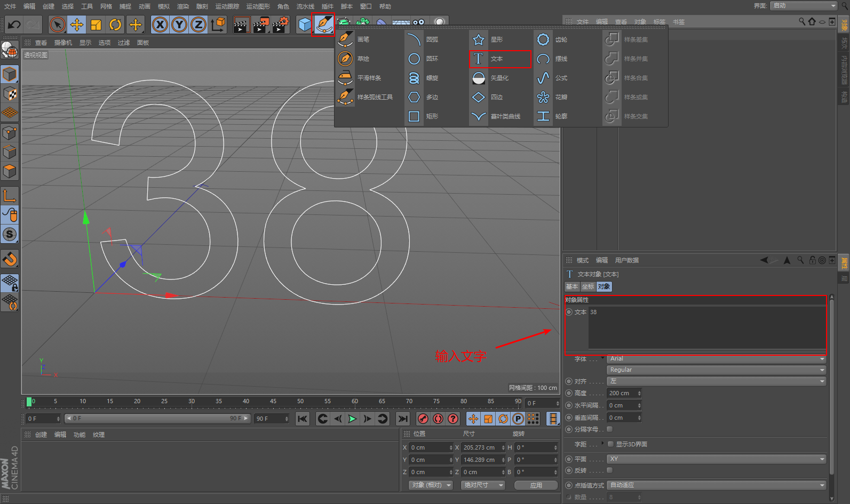
Task: Open the Arial font dropdown
Action: click(717, 359)
